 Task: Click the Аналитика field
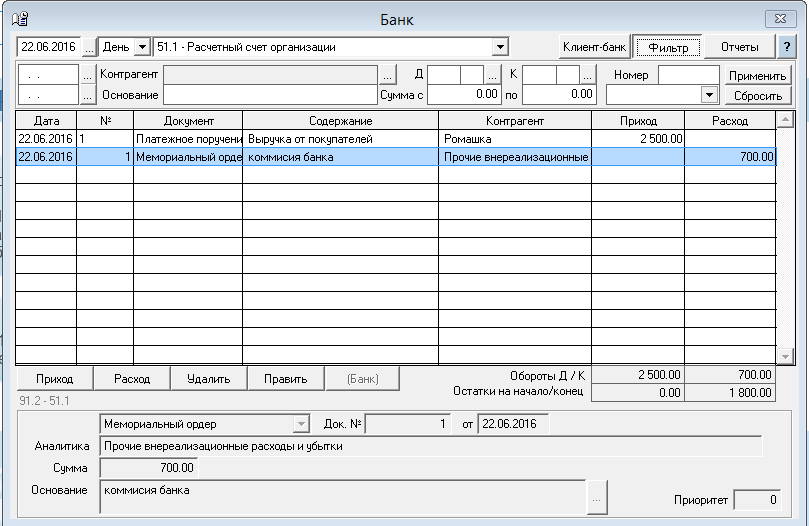coord(431,446)
